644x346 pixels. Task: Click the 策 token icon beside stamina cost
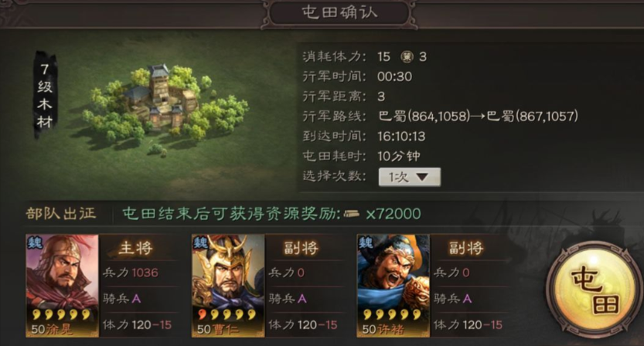coord(407,56)
